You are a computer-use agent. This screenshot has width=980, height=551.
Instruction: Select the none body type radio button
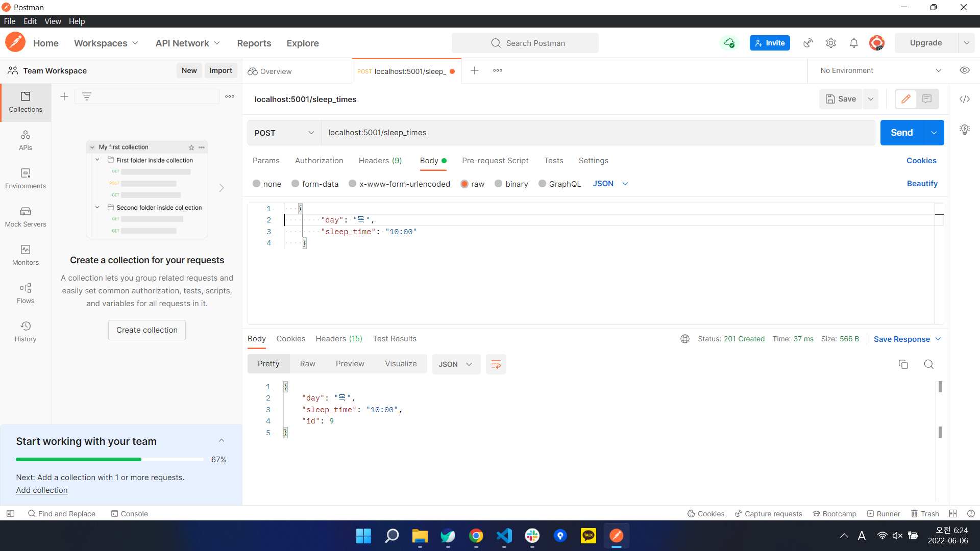[x=256, y=184]
